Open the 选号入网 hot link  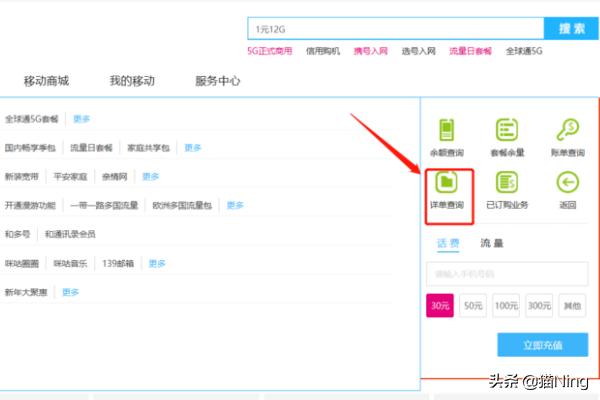(419, 51)
